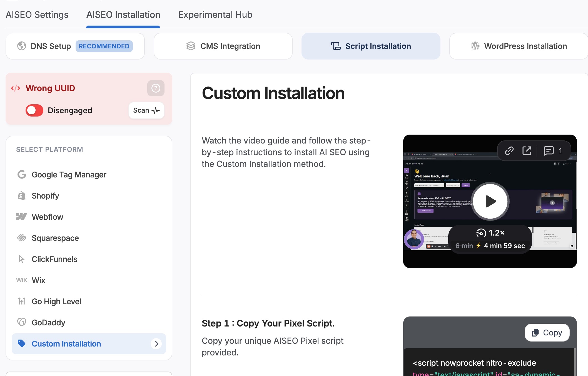Open the AISEO Settings tab
The width and height of the screenshot is (588, 376).
(37, 14)
